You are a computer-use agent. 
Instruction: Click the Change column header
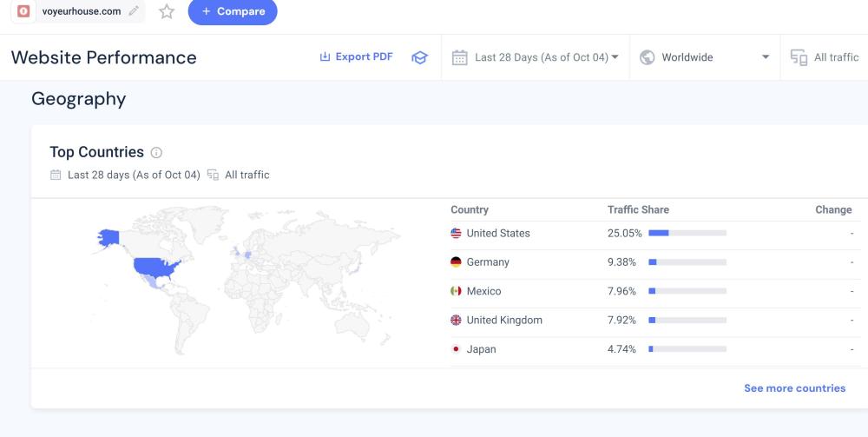pyautogui.click(x=833, y=209)
